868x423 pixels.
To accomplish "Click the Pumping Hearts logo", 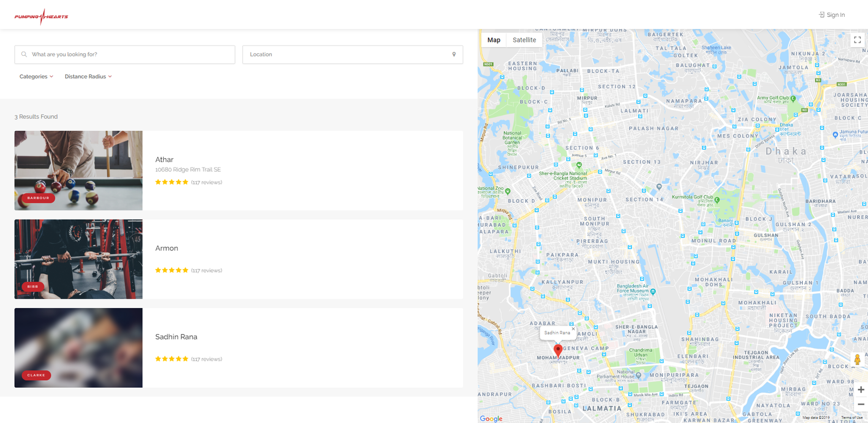I will pos(41,16).
